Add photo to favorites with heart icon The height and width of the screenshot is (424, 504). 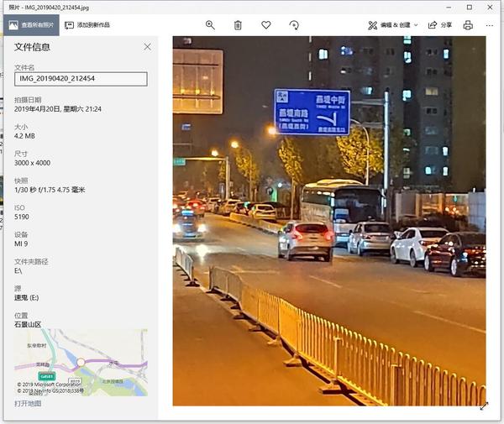coord(266,24)
